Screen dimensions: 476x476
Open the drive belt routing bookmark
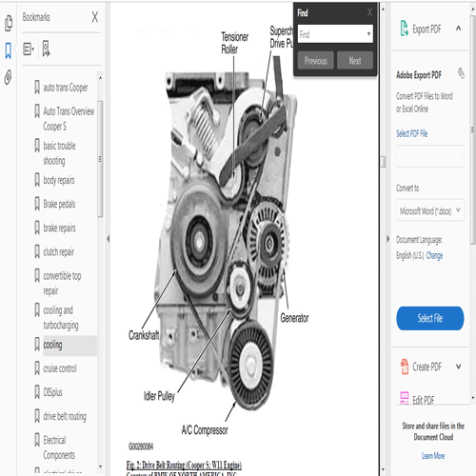point(65,416)
